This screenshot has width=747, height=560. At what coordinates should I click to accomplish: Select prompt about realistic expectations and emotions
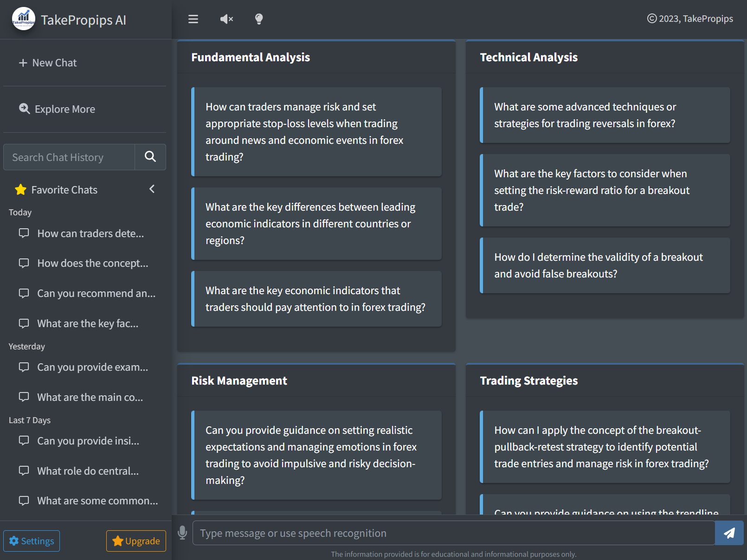click(316, 455)
